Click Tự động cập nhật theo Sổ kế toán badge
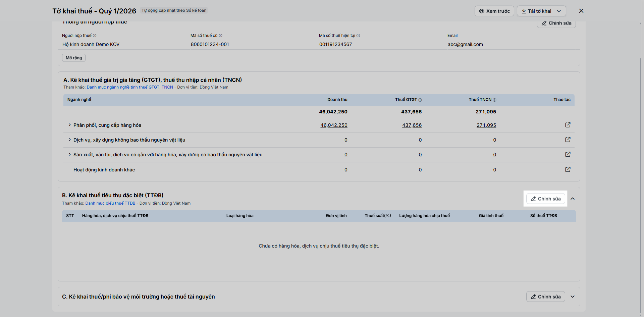 [174, 10]
